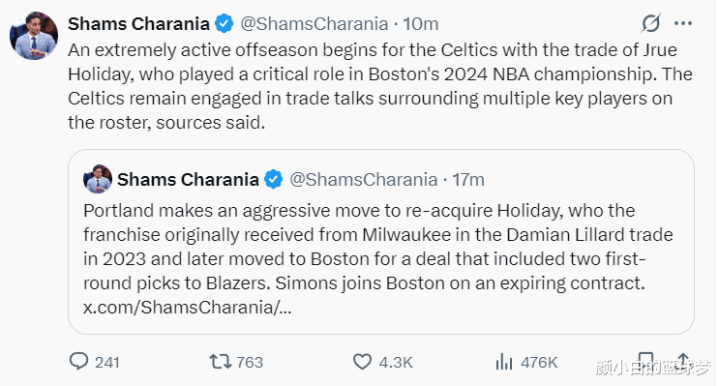The height and width of the screenshot is (386, 719).
Task: Open the view analytics bar chart icon
Action: (x=504, y=362)
